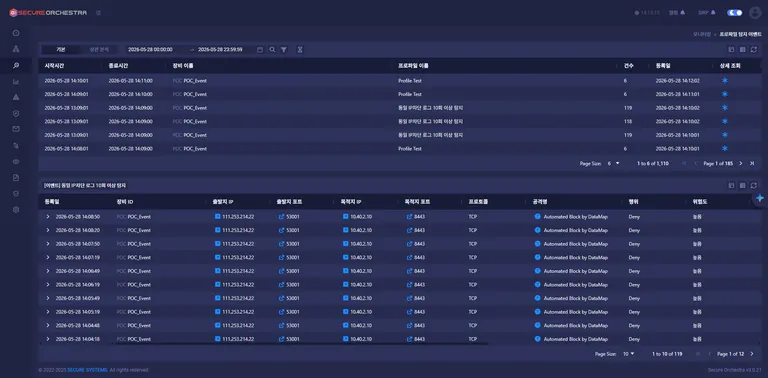The width and height of the screenshot is (768, 378).
Task: Refresh the lower event detail table
Action: pos(754,186)
